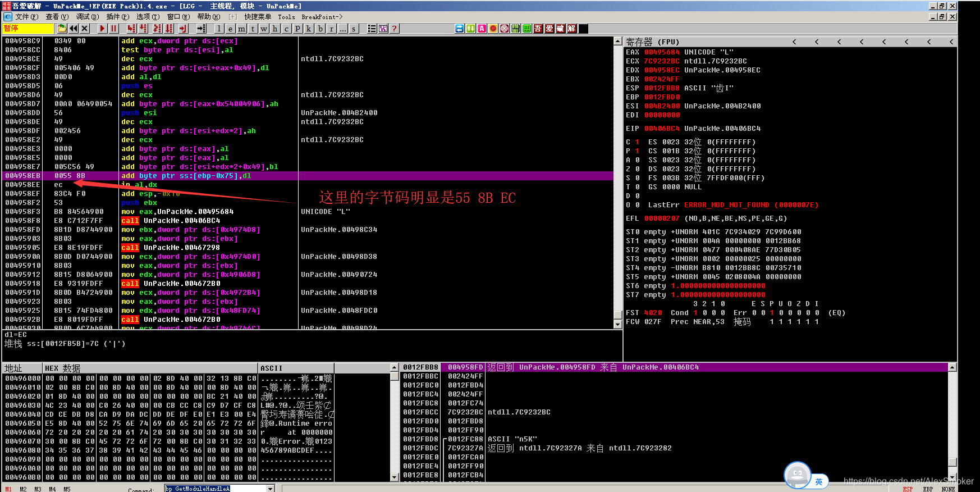Click the Trace into toolbar icon
The width and height of the screenshot is (980, 492).
157,29
